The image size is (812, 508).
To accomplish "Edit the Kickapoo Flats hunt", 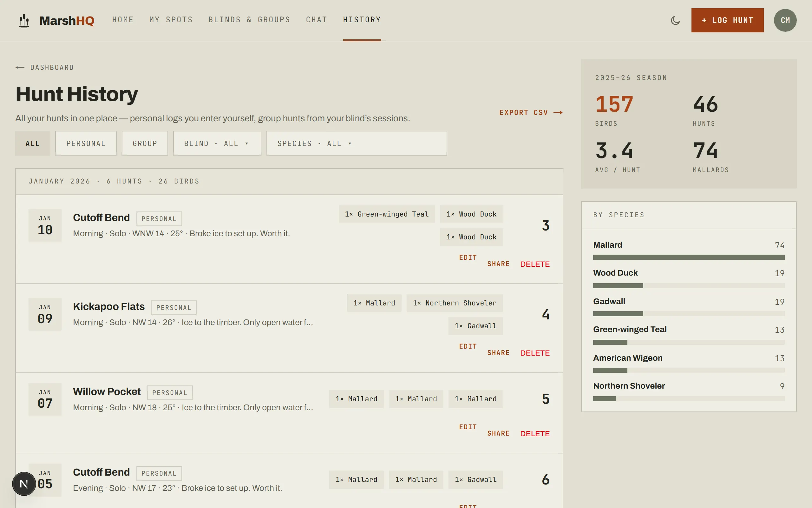I will coord(468,346).
